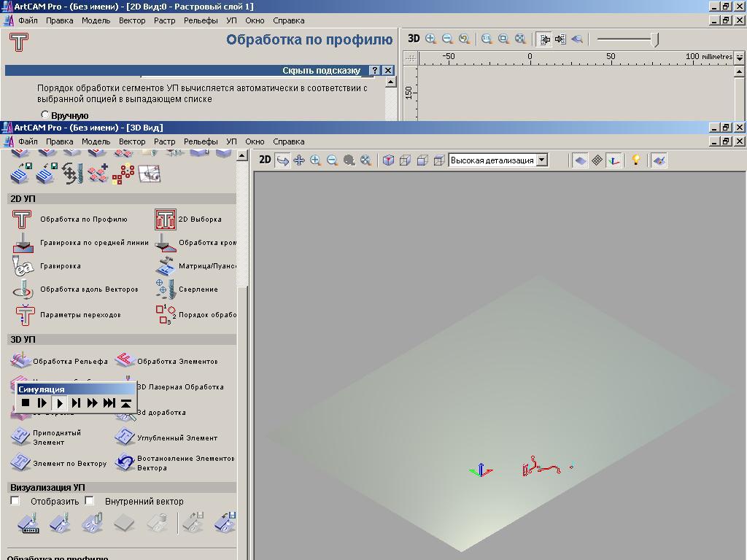Open УП menu in 3D Вид window
The height and width of the screenshot is (560, 747).
tap(231, 141)
